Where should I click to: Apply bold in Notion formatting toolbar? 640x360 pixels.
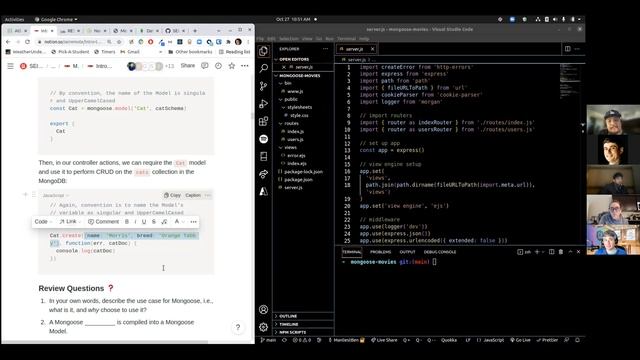(x=127, y=222)
